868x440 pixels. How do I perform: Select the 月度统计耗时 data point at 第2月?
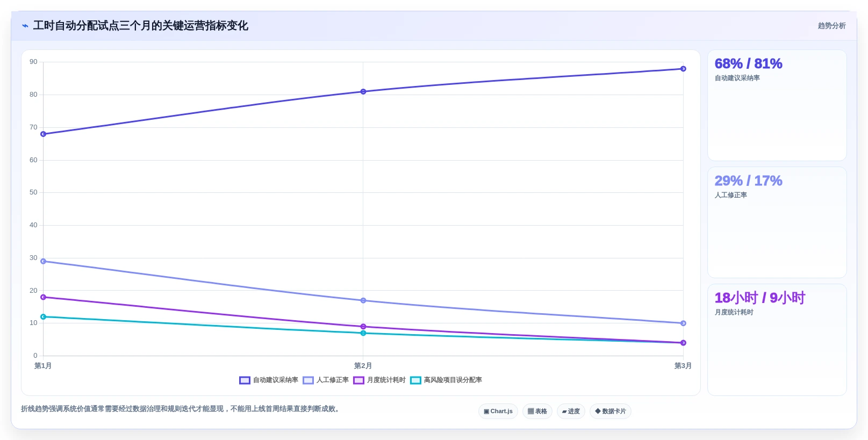click(363, 327)
